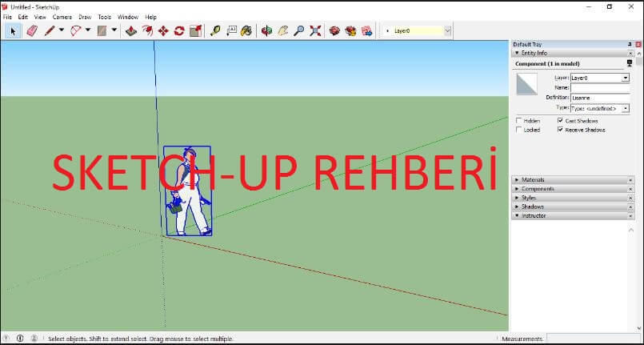Expand the Styles panel
This screenshot has height=345, width=644.
(517, 198)
